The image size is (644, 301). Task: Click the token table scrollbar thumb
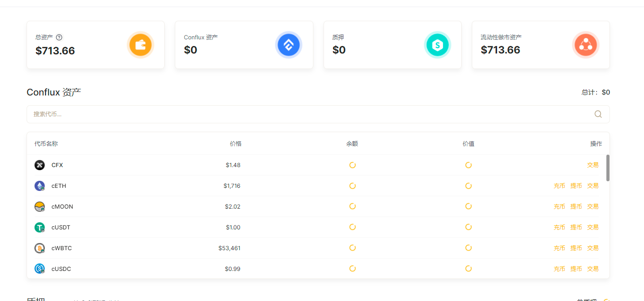(x=608, y=168)
